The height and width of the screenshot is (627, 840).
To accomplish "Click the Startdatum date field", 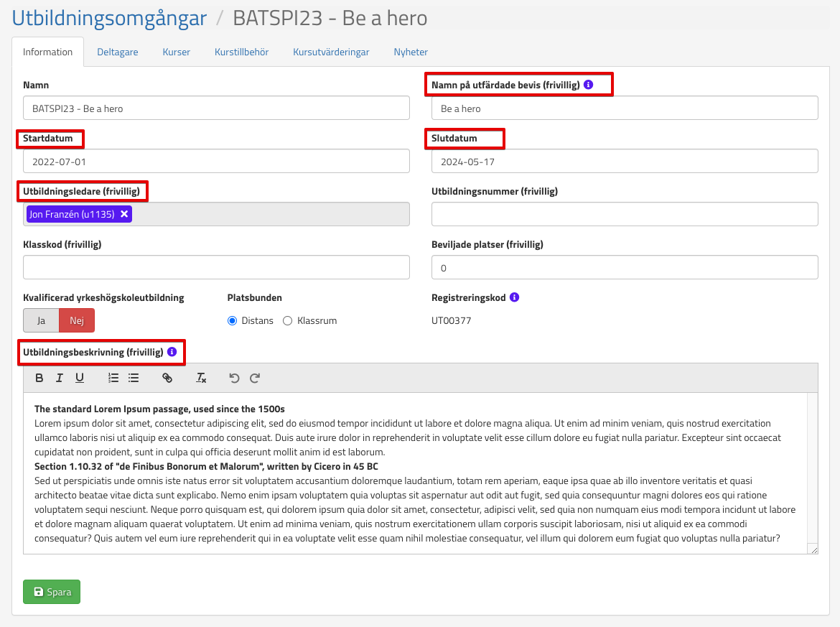I will pyautogui.click(x=216, y=162).
